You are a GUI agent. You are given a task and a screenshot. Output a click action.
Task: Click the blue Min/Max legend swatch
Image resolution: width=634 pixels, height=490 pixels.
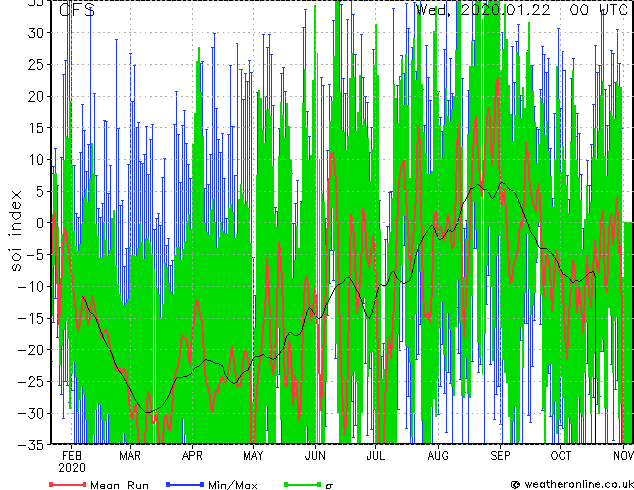[185, 484]
